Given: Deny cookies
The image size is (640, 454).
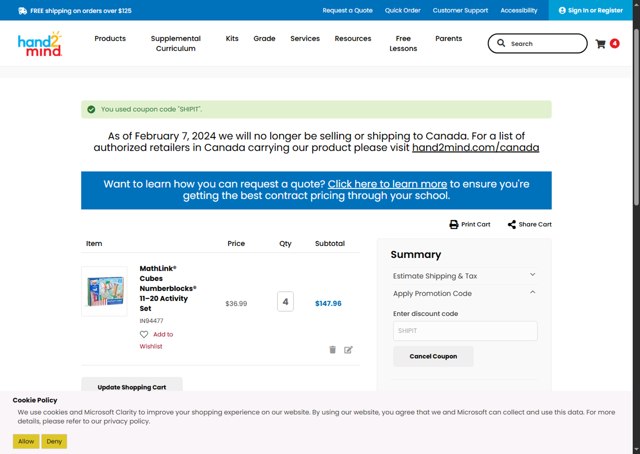Looking at the screenshot, I should pyautogui.click(x=54, y=441).
